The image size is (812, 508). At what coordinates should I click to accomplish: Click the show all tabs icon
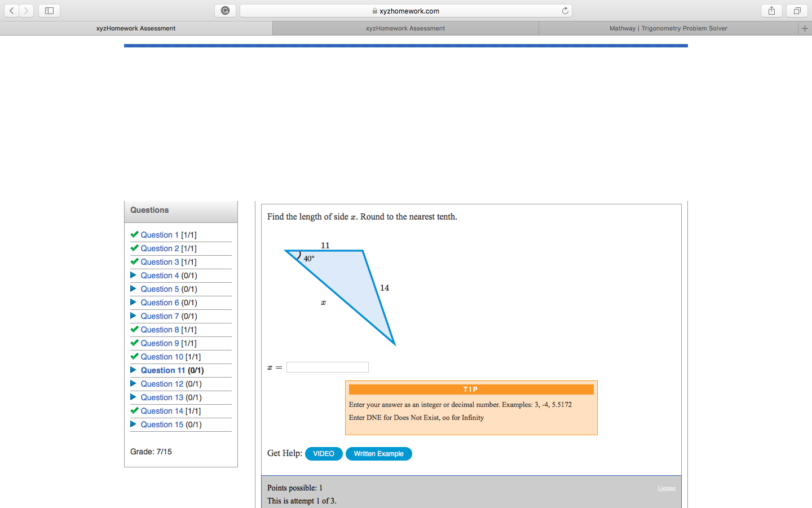(796, 10)
